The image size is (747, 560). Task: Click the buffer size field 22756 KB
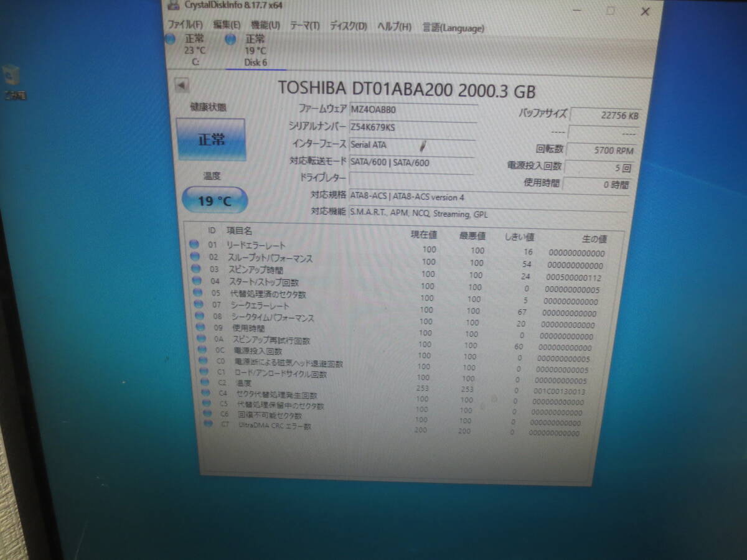(x=606, y=116)
